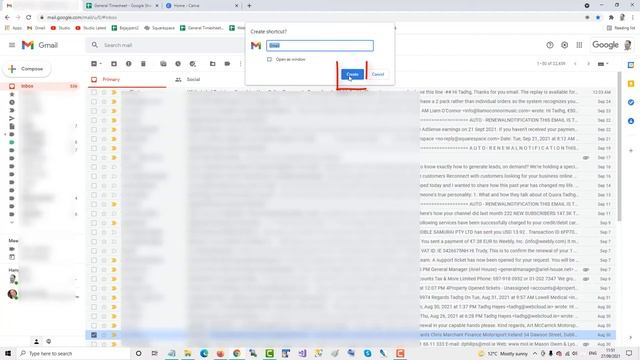The height and width of the screenshot is (360, 640).
Task: Open the Reading list button
Action: [621, 28]
